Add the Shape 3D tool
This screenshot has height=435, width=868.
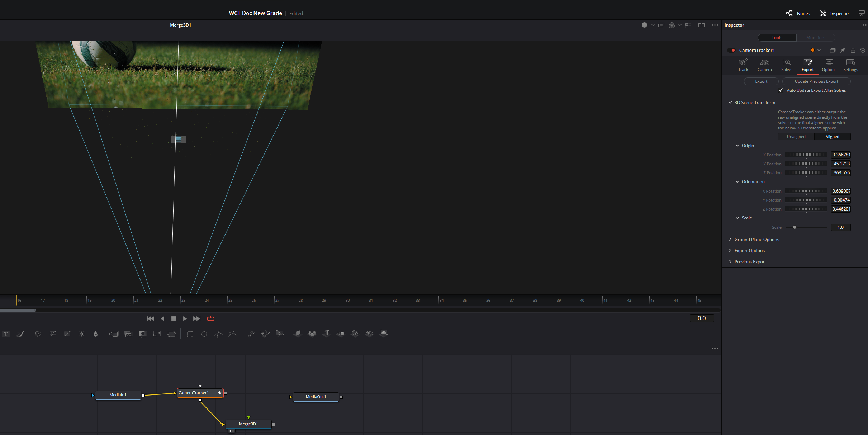pyautogui.click(x=312, y=334)
